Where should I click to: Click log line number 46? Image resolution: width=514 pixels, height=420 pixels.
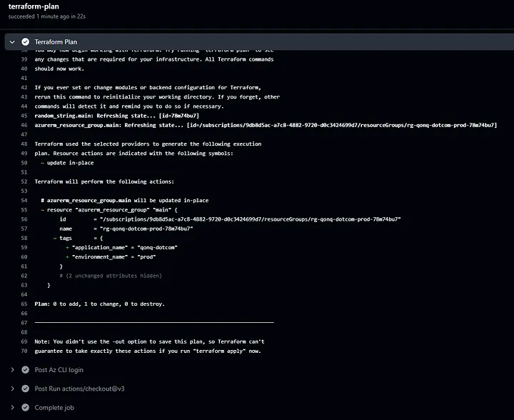[24, 125]
